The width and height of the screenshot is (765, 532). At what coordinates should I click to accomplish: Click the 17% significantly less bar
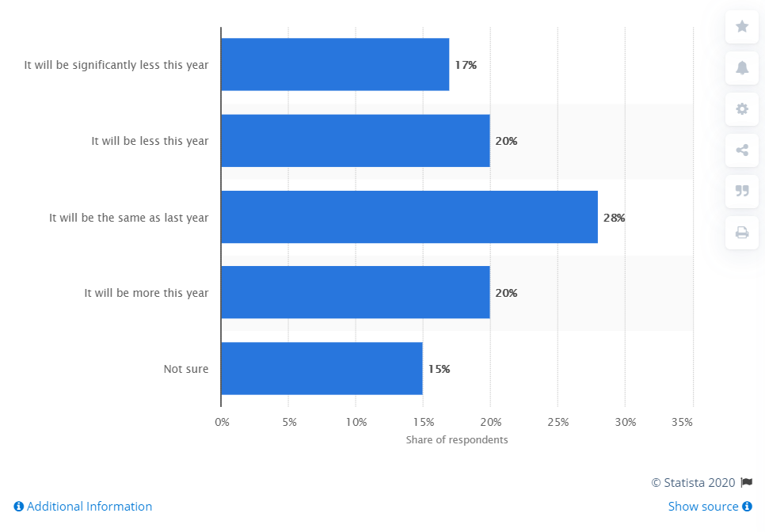pyautogui.click(x=334, y=65)
